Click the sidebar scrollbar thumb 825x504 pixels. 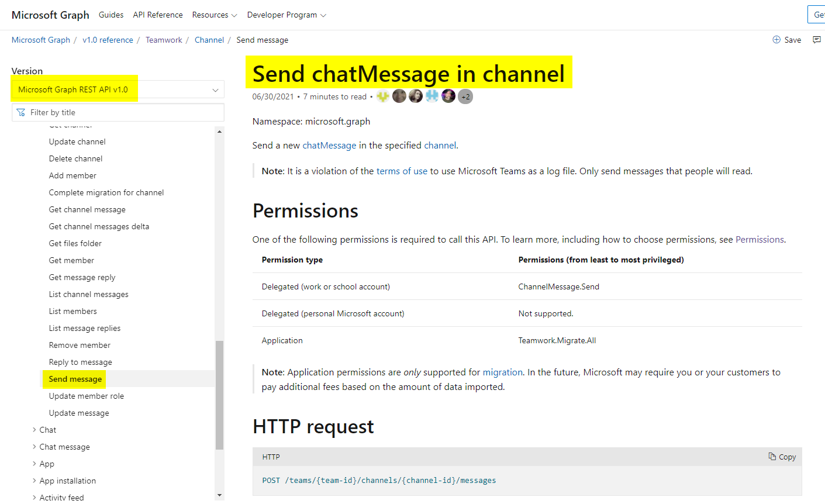point(220,395)
